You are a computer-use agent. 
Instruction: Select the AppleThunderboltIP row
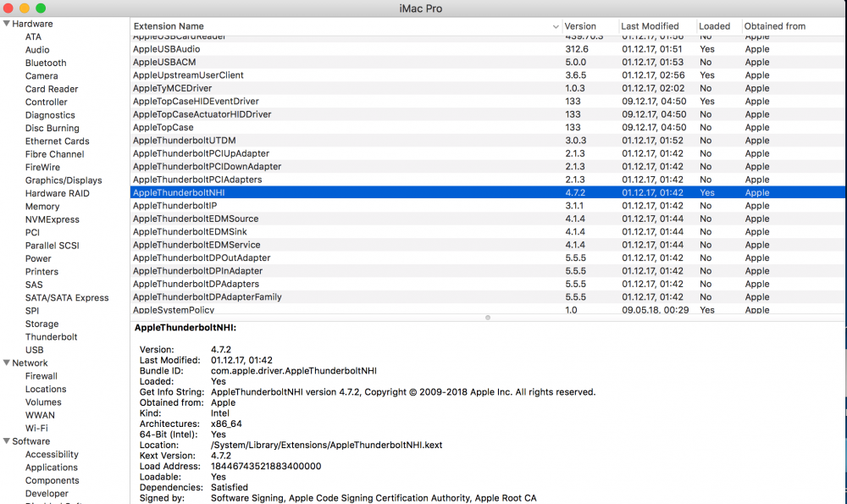488,205
